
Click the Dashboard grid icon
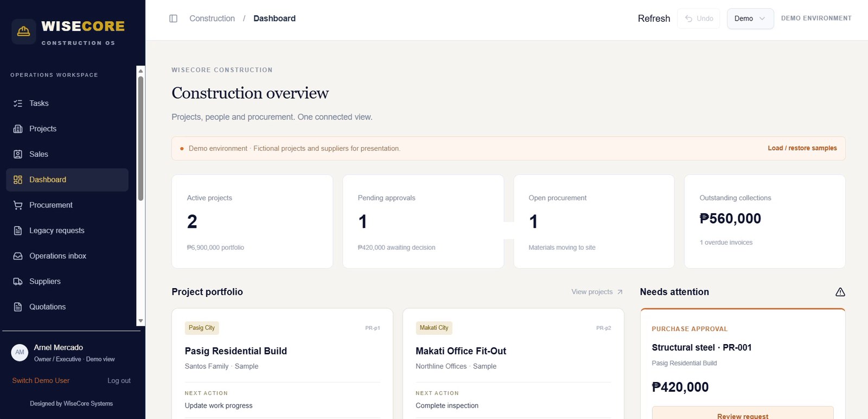18,180
